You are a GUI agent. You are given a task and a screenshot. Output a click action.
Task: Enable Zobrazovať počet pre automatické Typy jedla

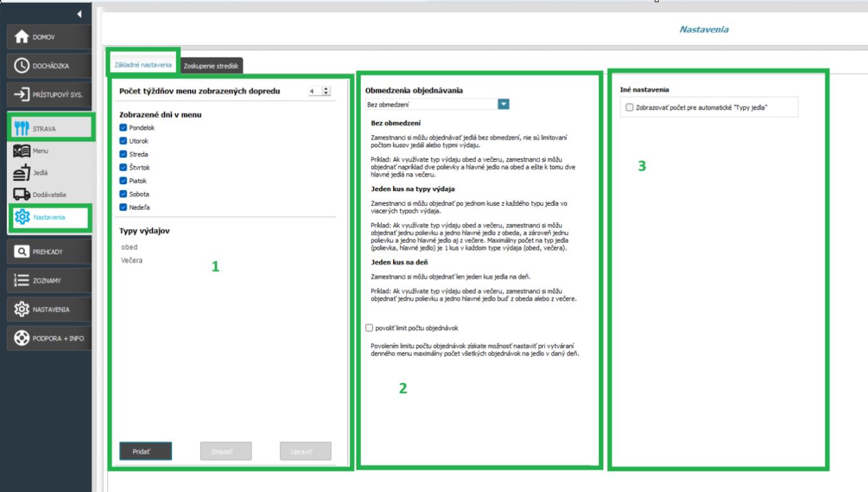click(x=630, y=108)
